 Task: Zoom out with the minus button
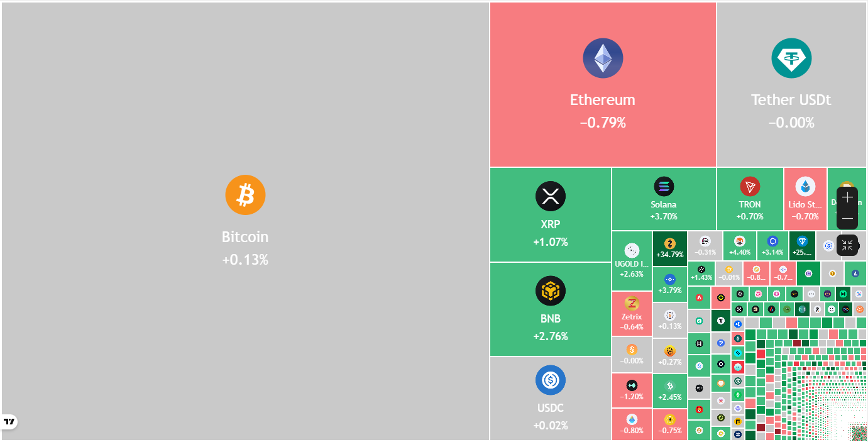click(x=847, y=219)
